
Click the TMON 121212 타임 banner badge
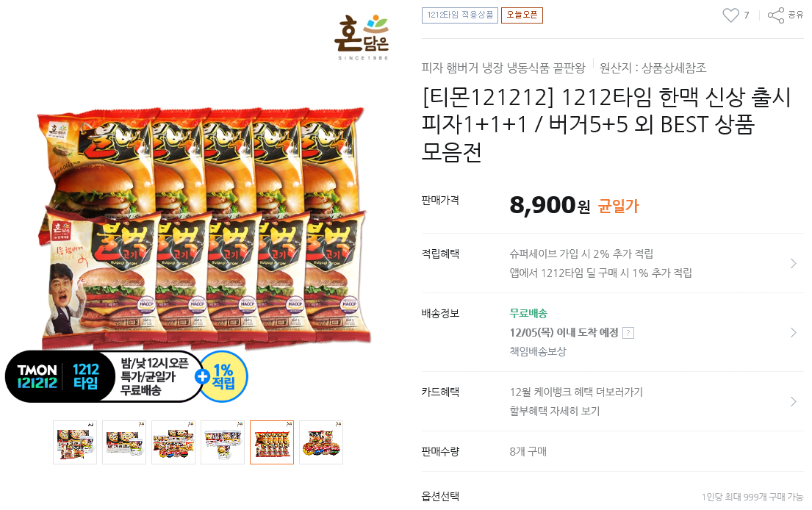pos(104,376)
